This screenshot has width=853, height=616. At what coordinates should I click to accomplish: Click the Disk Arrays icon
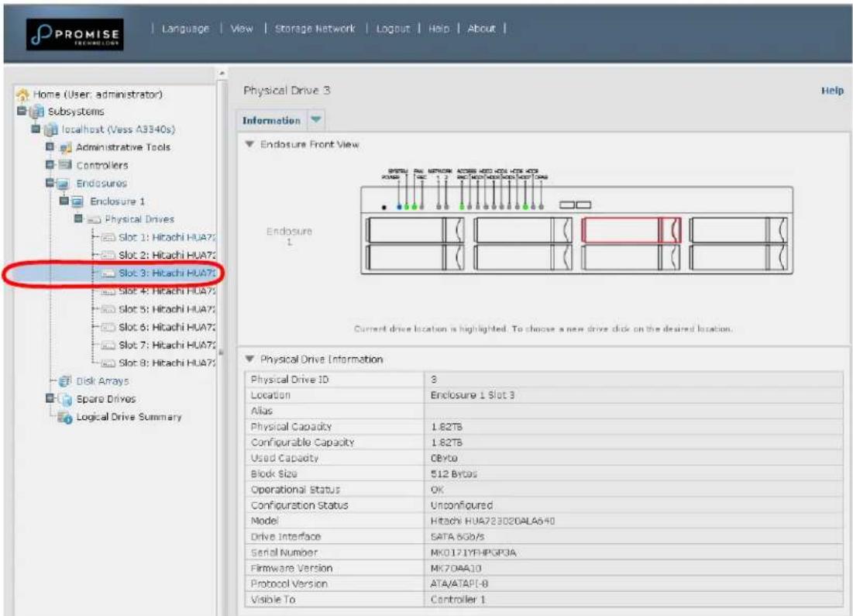click(65, 381)
